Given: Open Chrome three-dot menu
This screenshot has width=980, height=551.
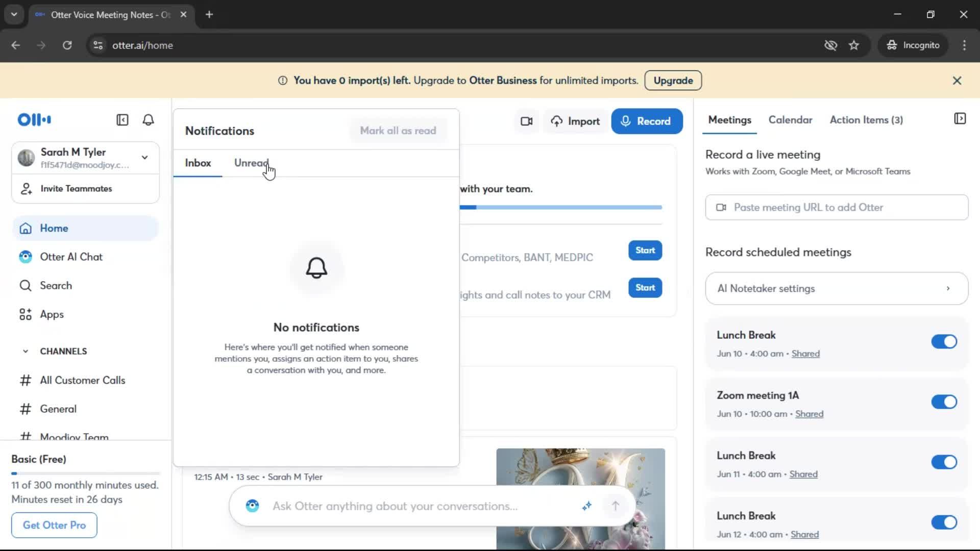Looking at the screenshot, I should [964, 45].
